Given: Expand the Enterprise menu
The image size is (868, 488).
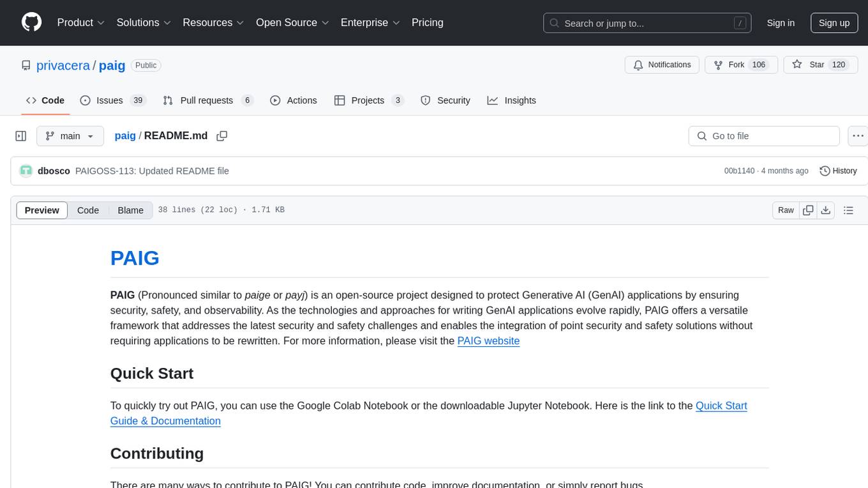Looking at the screenshot, I should pos(370,22).
